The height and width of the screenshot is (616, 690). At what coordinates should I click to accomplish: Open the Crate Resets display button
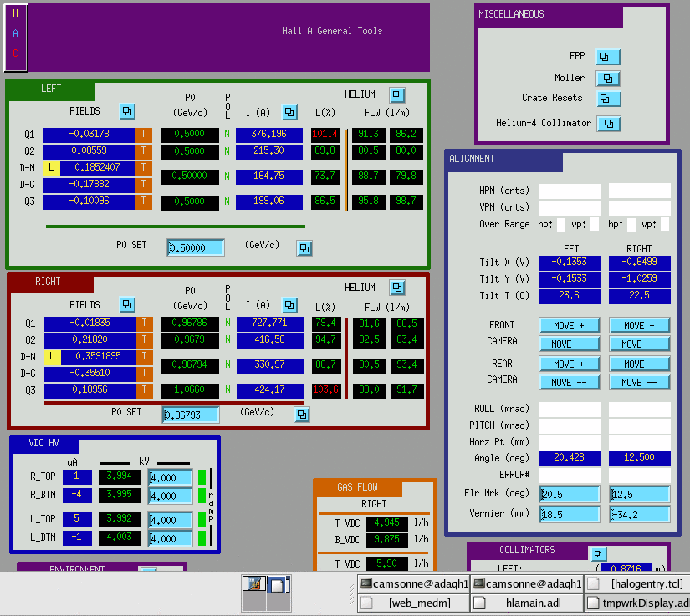point(609,99)
